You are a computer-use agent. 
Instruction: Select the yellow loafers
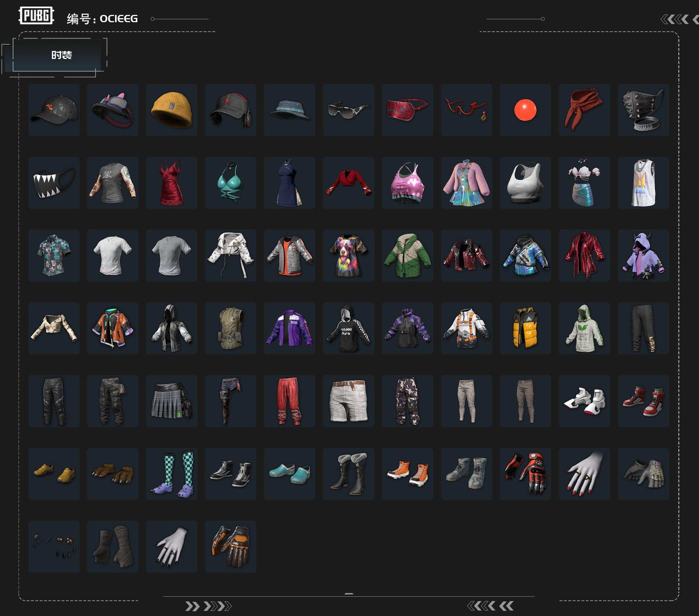coord(54,474)
